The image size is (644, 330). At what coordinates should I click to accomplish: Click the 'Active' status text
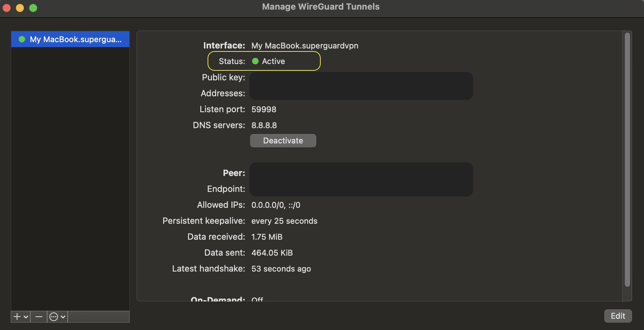pos(274,61)
